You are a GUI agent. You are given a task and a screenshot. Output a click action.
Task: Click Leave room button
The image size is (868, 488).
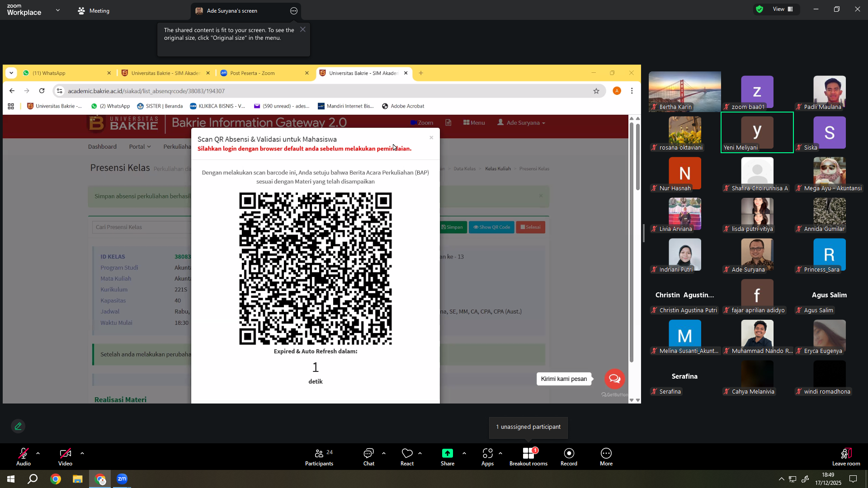[846, 457]
